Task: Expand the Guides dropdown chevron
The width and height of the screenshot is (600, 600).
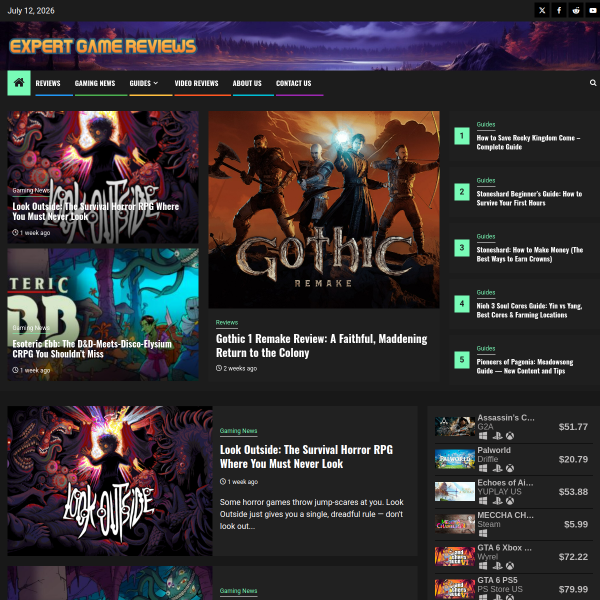Action: [x=156, y=83]
